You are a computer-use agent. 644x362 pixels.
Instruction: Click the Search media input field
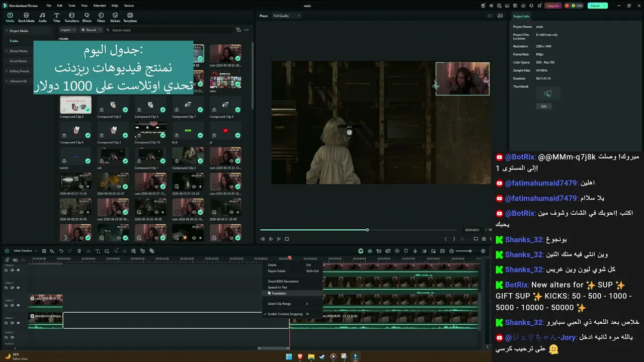point(171,30)
